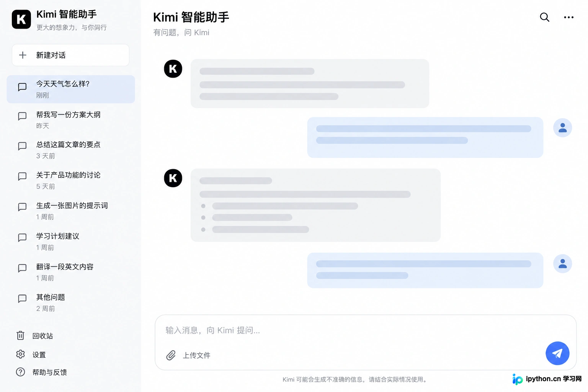Click sidebar tagline 更大的想象力,与你同行

(72, 28)
